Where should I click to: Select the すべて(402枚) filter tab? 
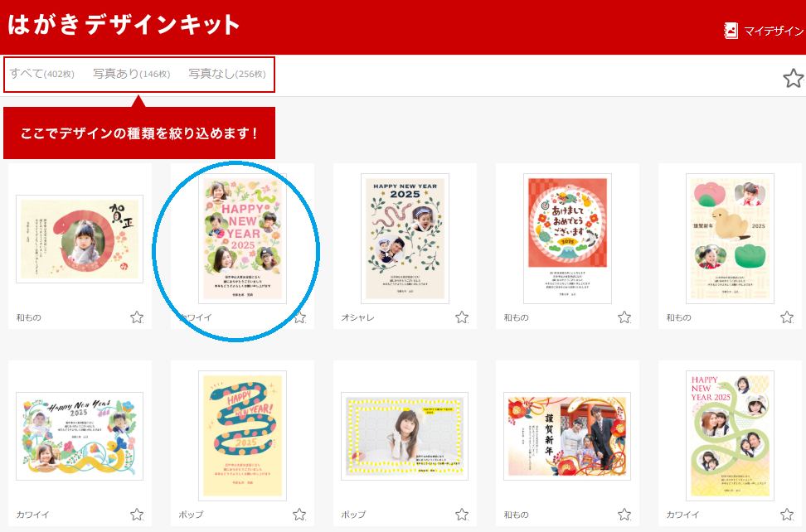coord(42,74)
